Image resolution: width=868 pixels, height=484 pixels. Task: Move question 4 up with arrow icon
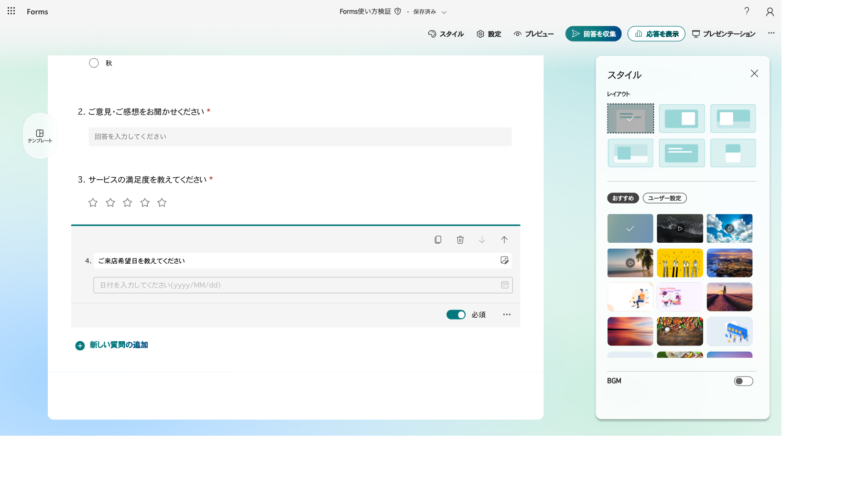504,240
